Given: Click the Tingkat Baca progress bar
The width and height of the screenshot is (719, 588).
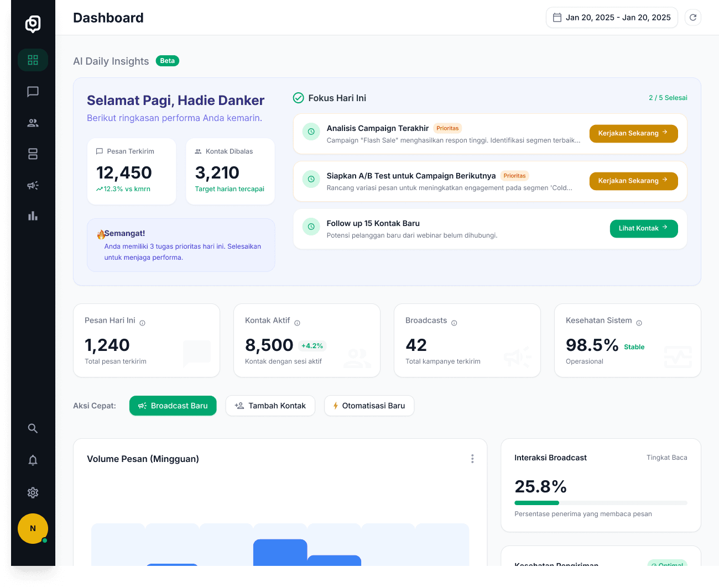Looking at the screenshot, I should [x=601, y=503].
